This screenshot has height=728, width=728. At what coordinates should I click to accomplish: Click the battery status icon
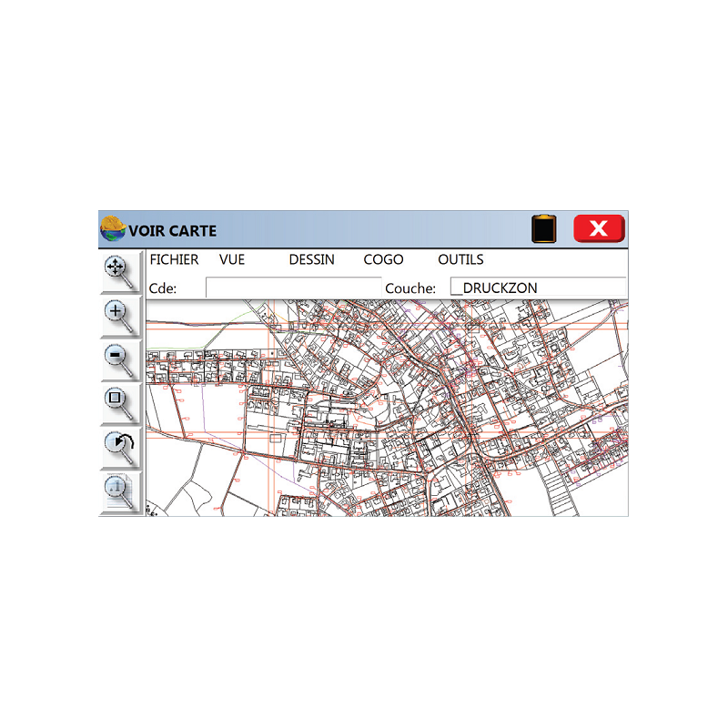(543, 228)
